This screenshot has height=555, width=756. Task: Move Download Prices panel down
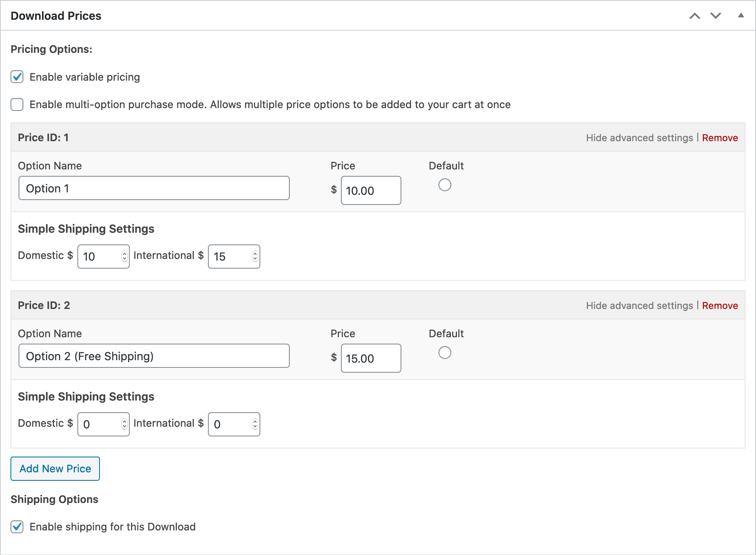click(715, 16)
